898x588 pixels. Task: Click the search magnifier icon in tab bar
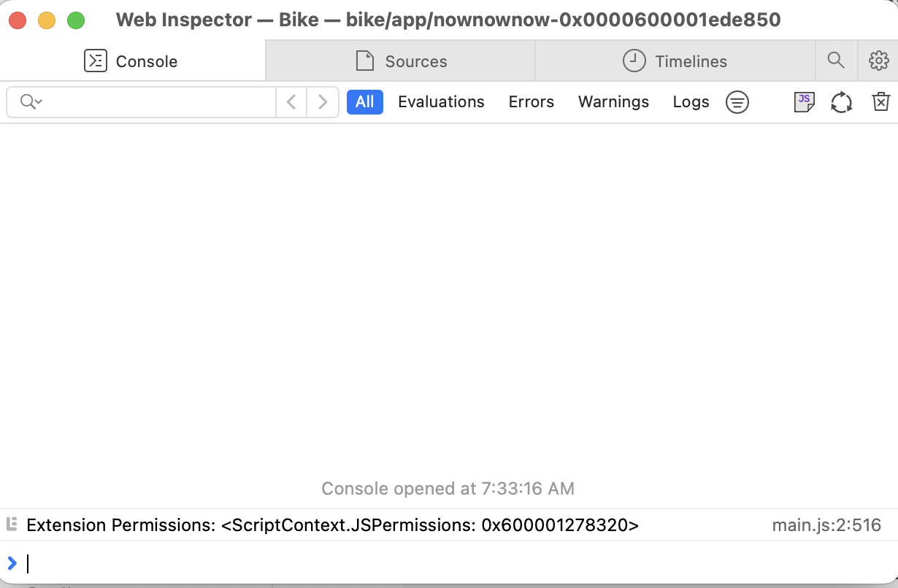click(x=836, y=61)
